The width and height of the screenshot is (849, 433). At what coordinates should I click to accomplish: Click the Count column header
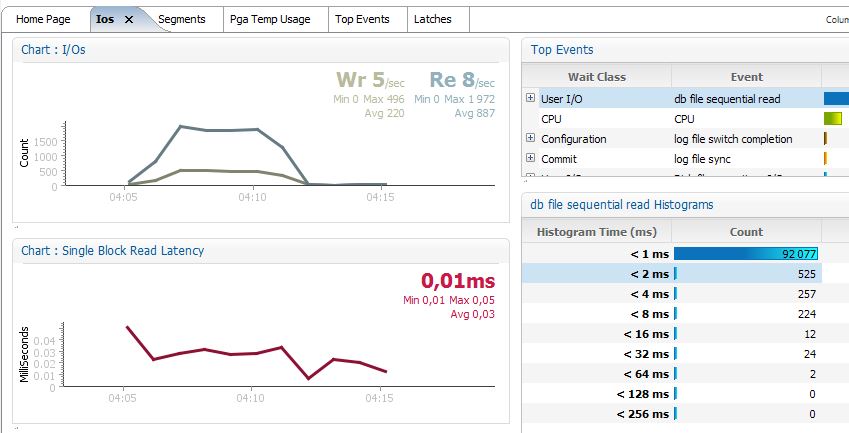[x=746, y=231]
